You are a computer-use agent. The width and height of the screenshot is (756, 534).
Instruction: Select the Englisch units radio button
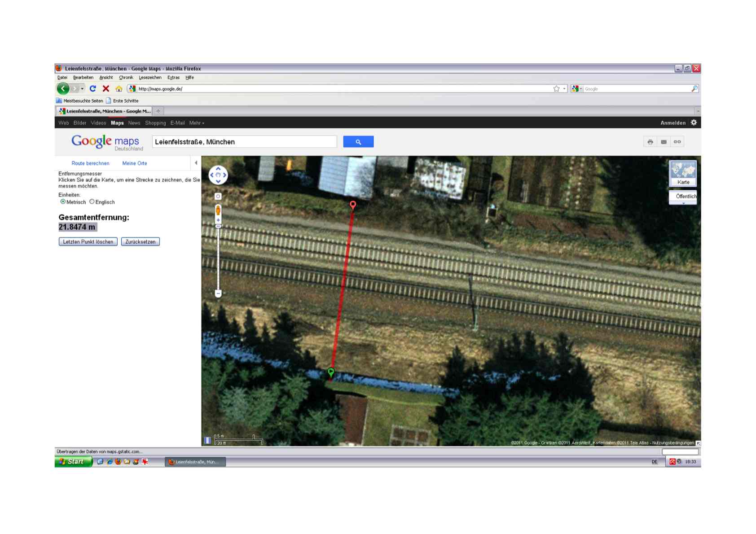(x=92, y=202)
